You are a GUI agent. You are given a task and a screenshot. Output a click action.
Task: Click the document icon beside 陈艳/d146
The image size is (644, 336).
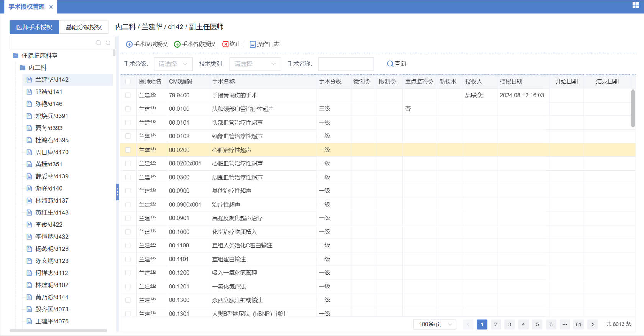pos(29,104)
